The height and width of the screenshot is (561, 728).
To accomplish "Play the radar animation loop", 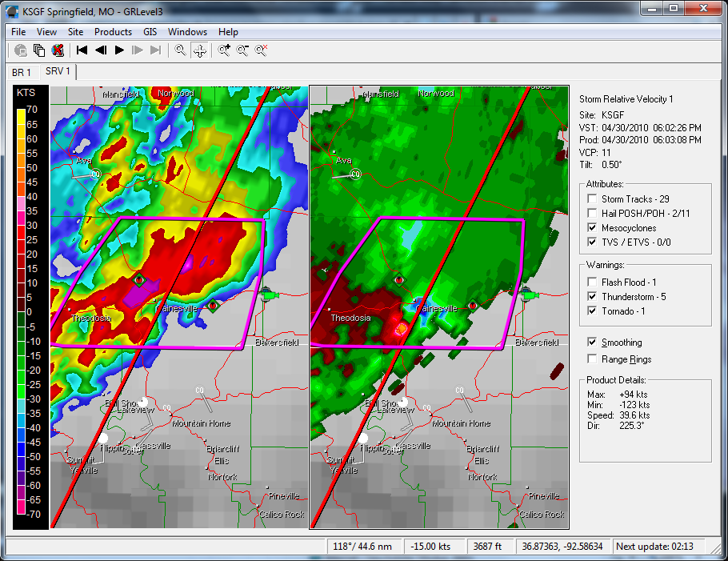I will point(119,50).
